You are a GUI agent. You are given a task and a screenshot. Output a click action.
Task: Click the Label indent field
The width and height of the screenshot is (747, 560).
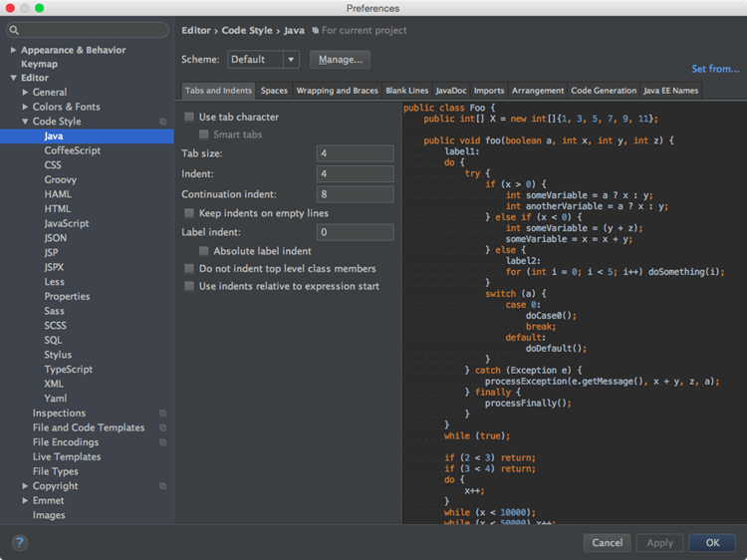(x=355, y=232)
